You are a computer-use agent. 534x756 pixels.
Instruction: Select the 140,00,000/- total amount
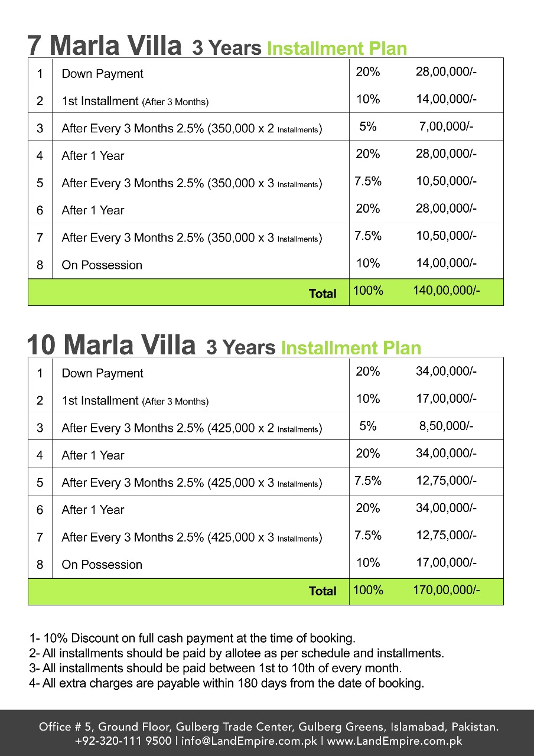[x=447, y=291]
